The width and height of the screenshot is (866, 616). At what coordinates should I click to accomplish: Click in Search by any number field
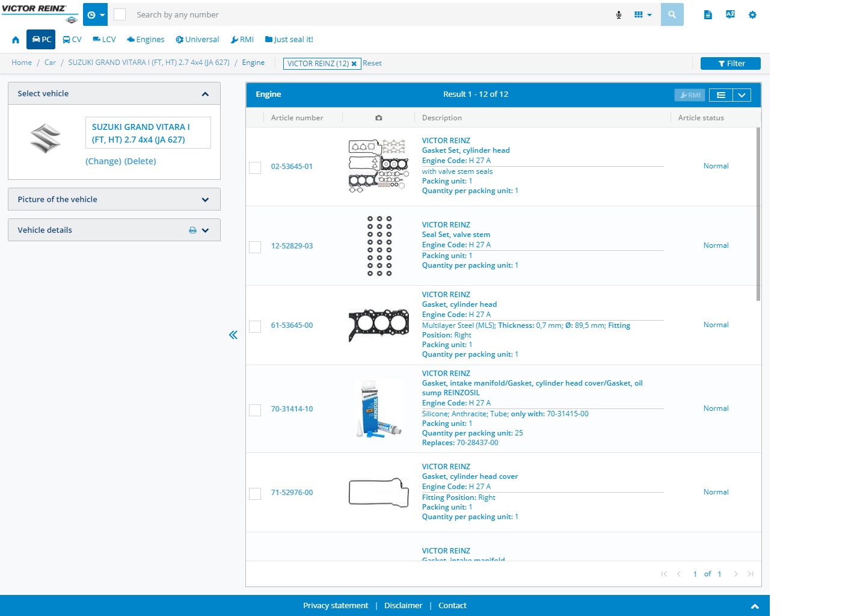(361, 15)
